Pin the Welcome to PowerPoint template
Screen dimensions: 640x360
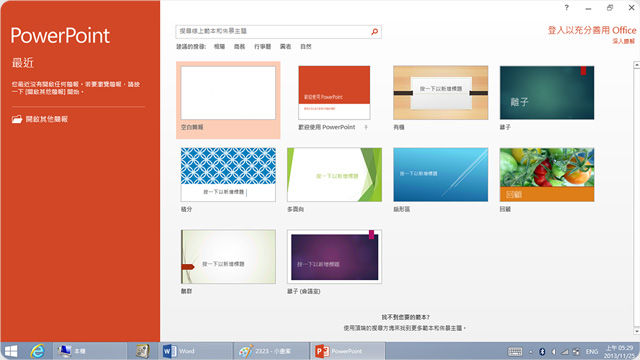tap(366, 127)
